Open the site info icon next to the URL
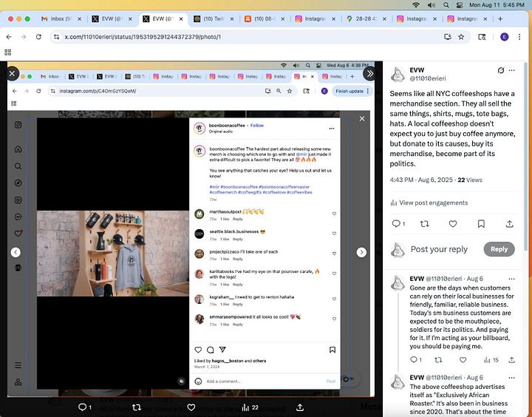 (57, 37)
